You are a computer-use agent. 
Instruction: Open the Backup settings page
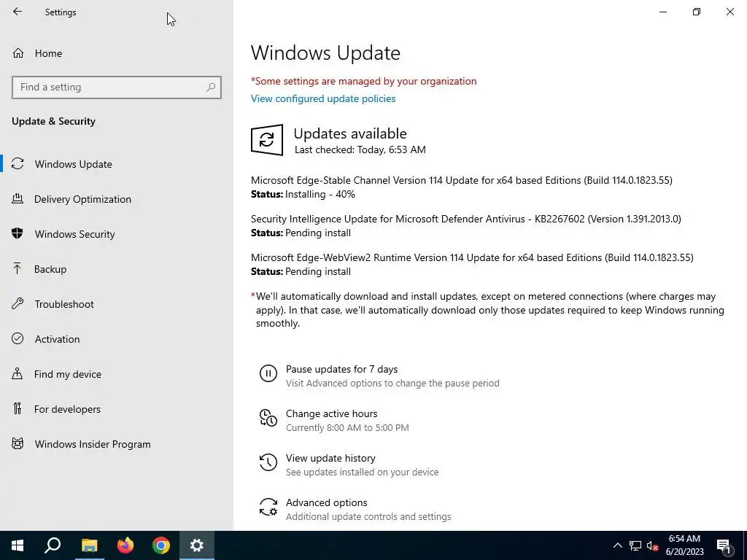117,269
